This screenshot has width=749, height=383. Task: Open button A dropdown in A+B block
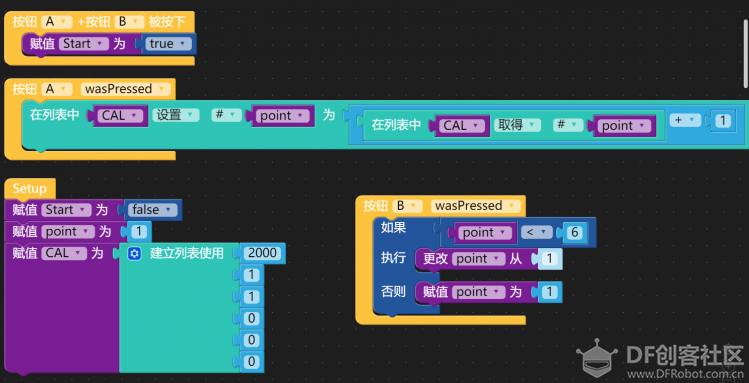pos(57,22)
